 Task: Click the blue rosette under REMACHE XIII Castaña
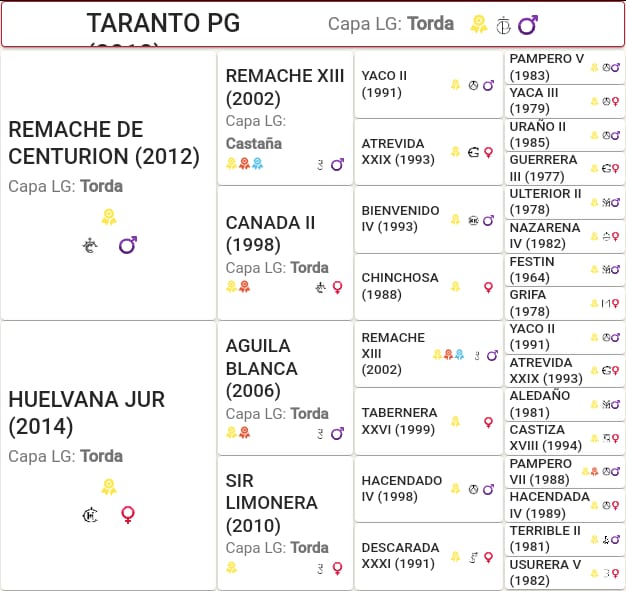pyautogui.click(x=258, y=163)
